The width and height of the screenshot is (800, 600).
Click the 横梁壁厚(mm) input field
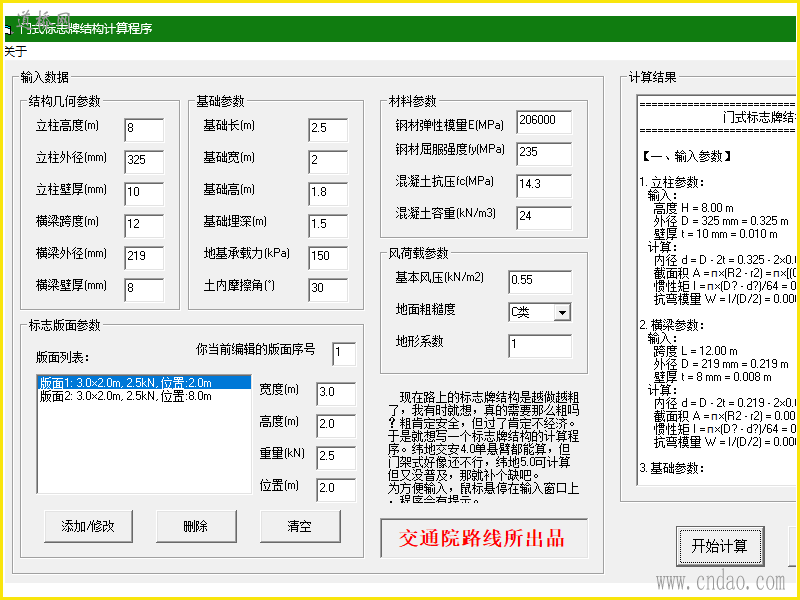(144, 290)
